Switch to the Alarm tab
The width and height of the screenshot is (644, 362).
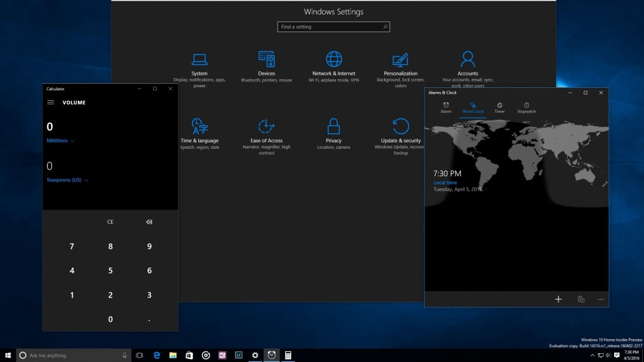[446, 108]
